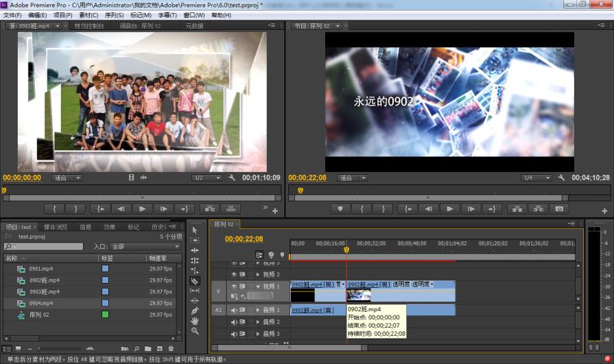This screenshot has width=614, height=364.
Task: Create new bin with folder icon
Action: [x=148, y=349]
